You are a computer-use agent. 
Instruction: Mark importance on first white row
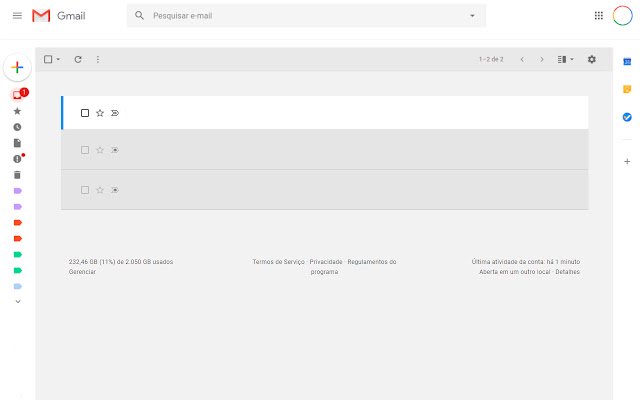115,113
